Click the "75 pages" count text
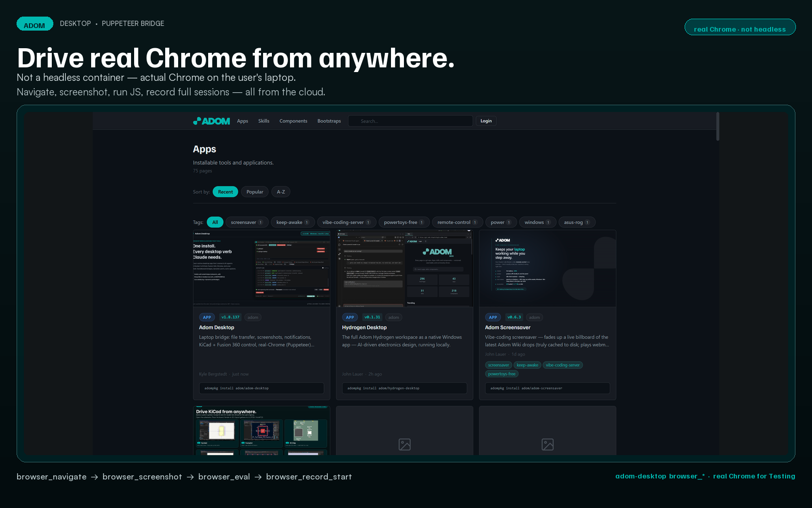This screenshot has width=812, height=508. click(202, 171)
